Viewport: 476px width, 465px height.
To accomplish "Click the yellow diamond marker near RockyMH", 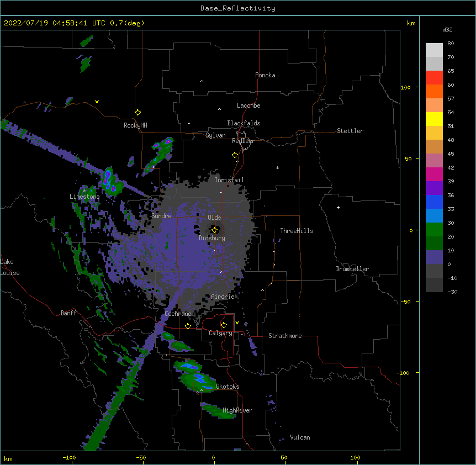I will click(x=138, y=113).
